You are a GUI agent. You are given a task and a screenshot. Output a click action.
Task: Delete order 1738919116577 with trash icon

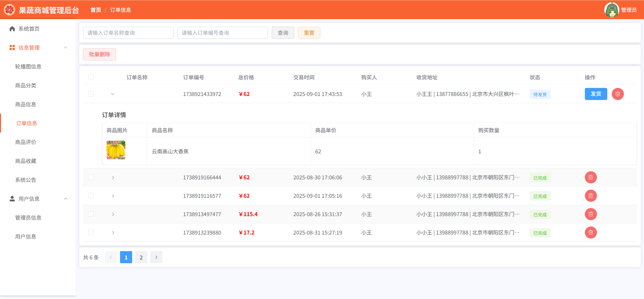click(x=591, y=196)
